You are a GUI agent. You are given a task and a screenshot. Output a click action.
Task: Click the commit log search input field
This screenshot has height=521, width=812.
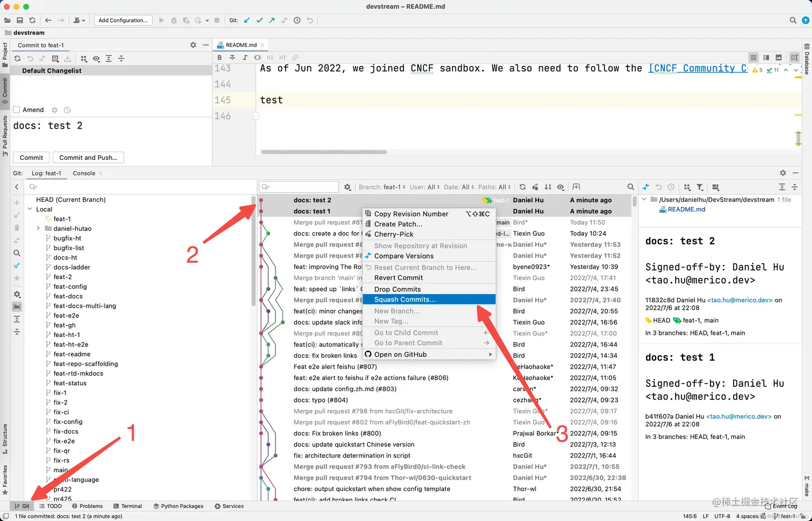click(x=299, y=187)
